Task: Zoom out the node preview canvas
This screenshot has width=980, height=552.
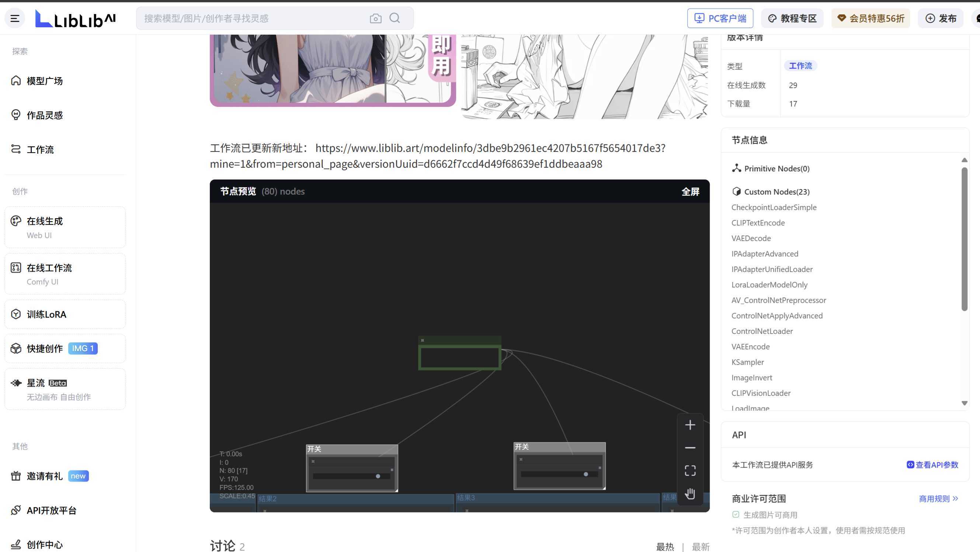Action: tap(690, 448)
